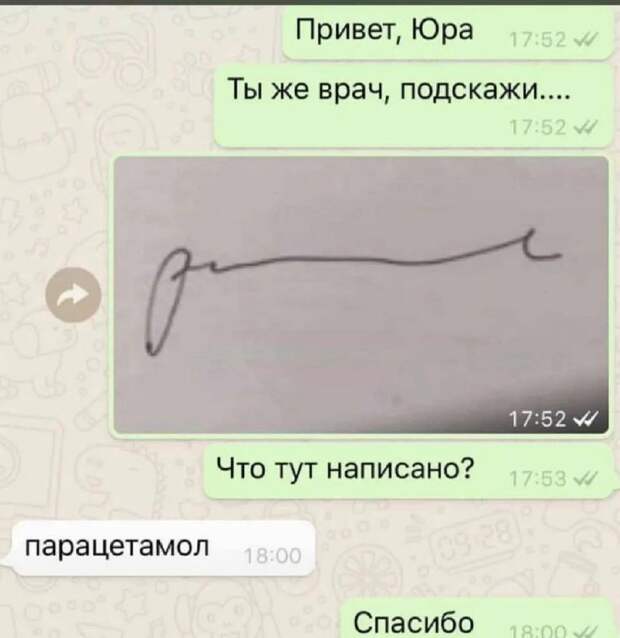Tap the forward arrow icon beside the photo
This screenshot has height=638, width=620.
tap(73, 295)
